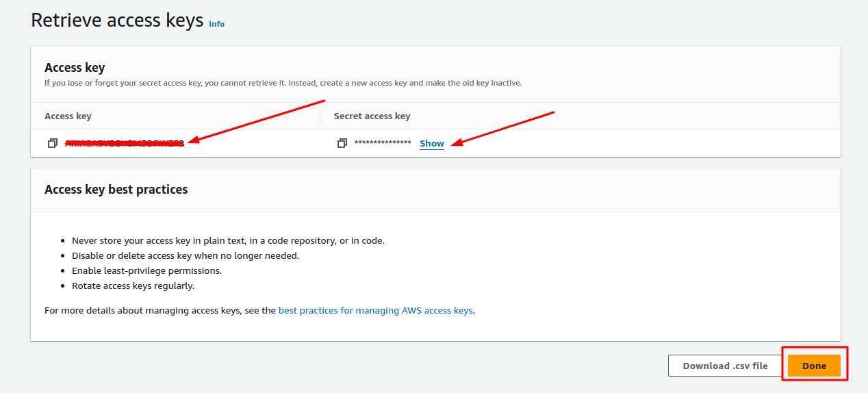Select the masked secret access key asterisks
This screenshot has height=393, width=868.
coord(383,143)
